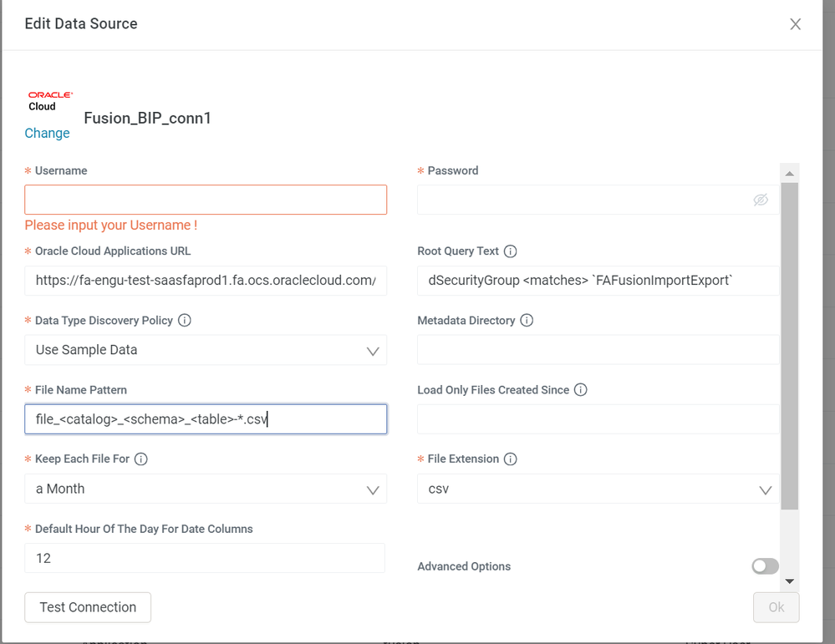Click info icon next to Load Only Files Created Since

(581, 390)
